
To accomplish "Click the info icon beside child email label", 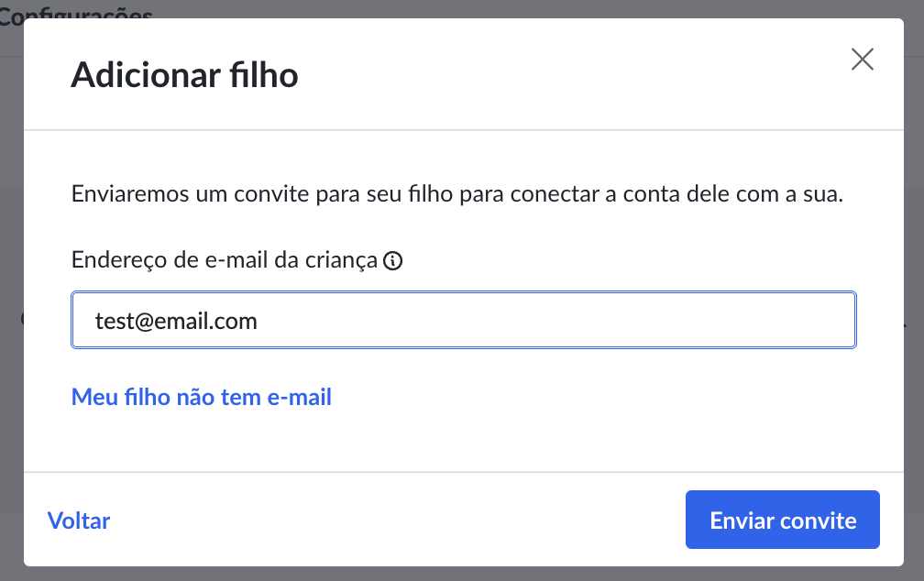I will coord(392,260).
